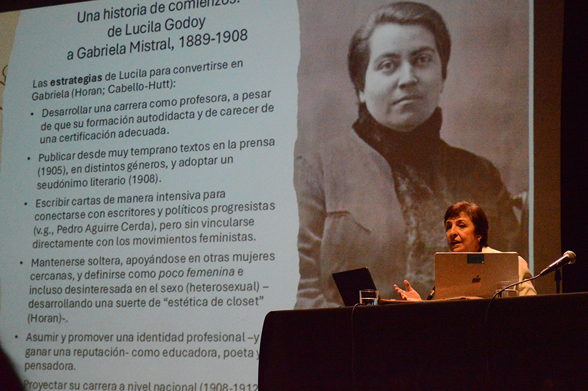Viewport: 588px width, 391px height.
Task: Click the black laptop on the table
Action: (x=354, y=286)
